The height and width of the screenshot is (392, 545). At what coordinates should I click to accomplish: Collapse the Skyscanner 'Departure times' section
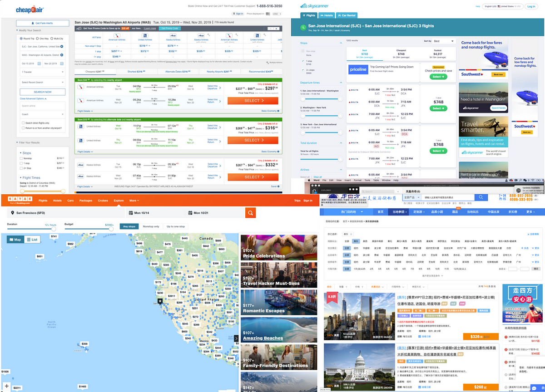341,83
